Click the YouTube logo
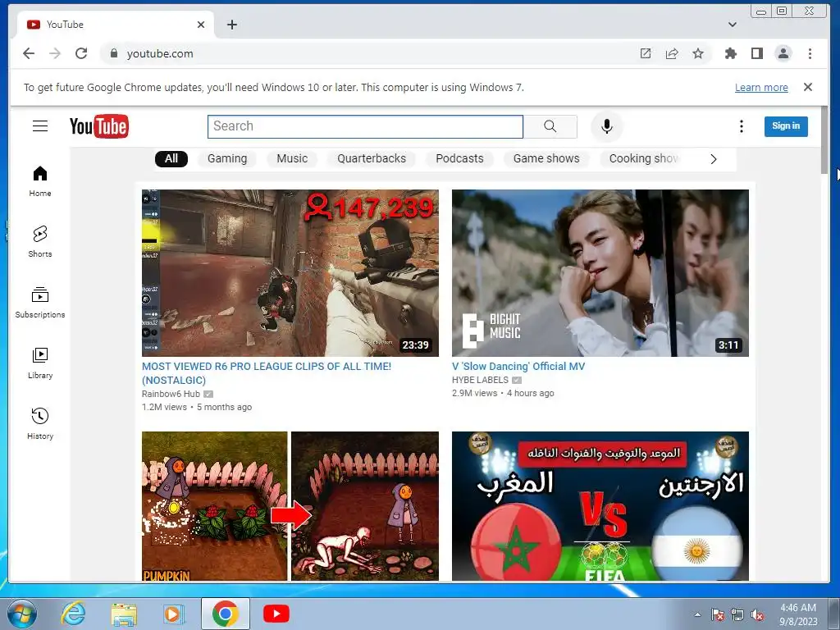This screenshot has height=630, width=840. coord(99,126)
